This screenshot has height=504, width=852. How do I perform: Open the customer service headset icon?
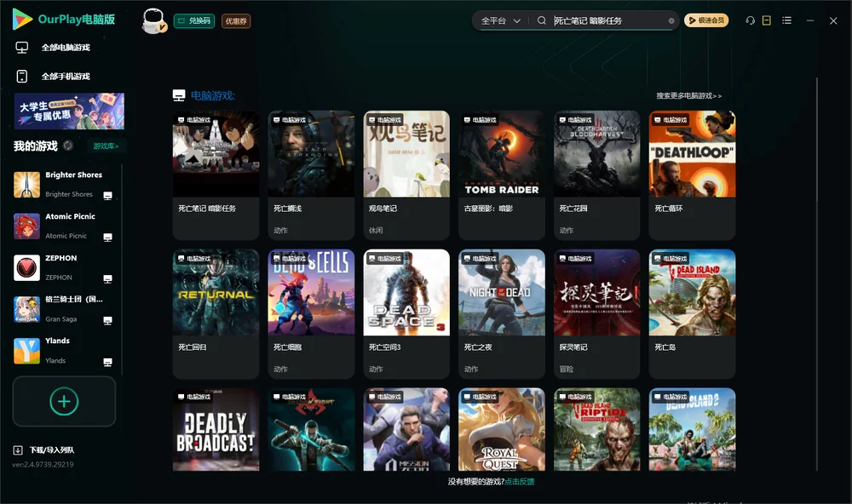[x=750, y=20]
